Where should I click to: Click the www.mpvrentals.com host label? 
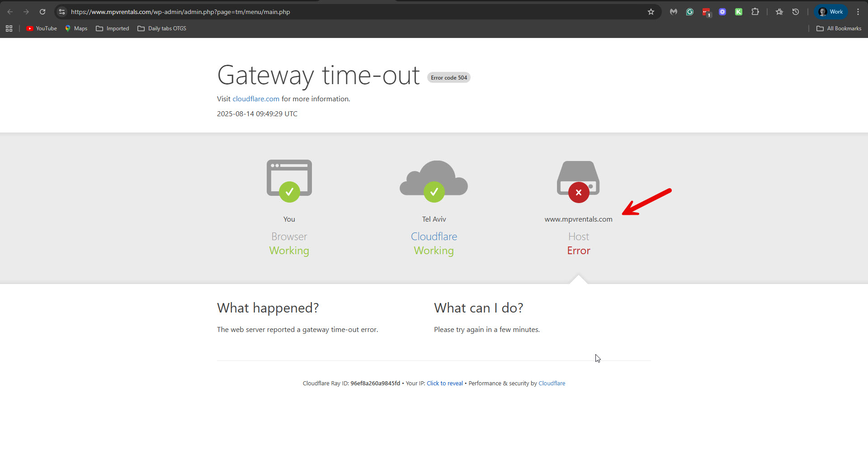[x=578, y=219]
